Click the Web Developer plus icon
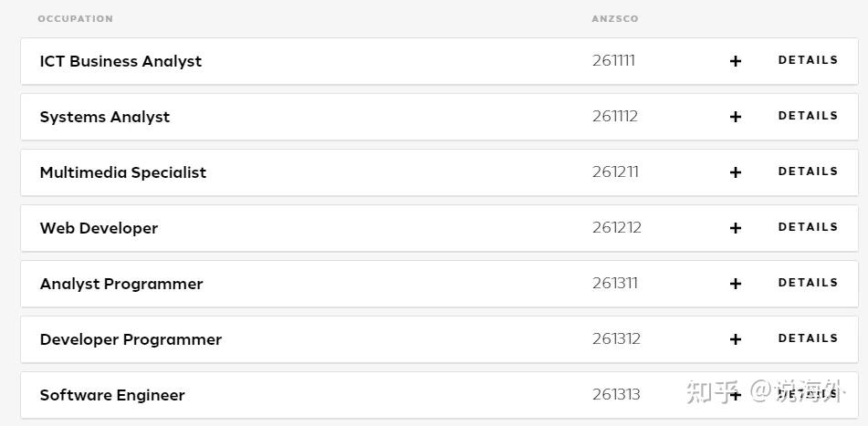 click(736, 228)
